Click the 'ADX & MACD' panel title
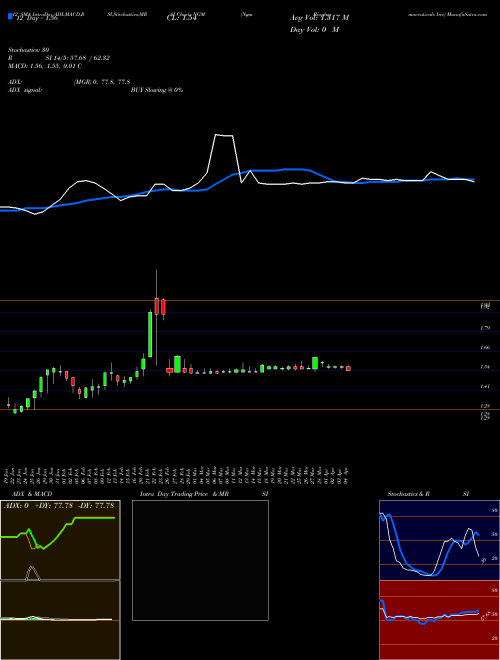Screen dimensions: 500x660 [x=32, y=494]
